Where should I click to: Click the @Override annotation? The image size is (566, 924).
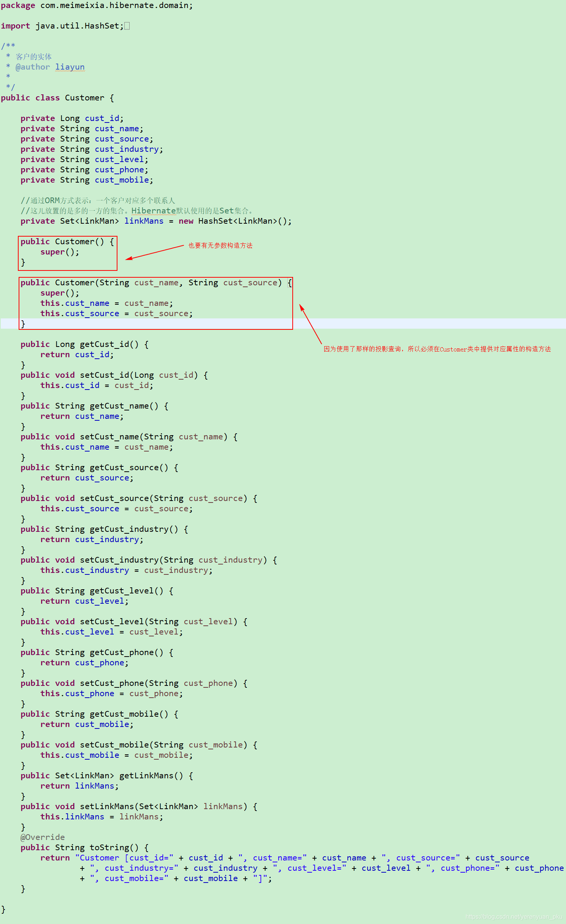pyautogui.click(x=43, y=837)
